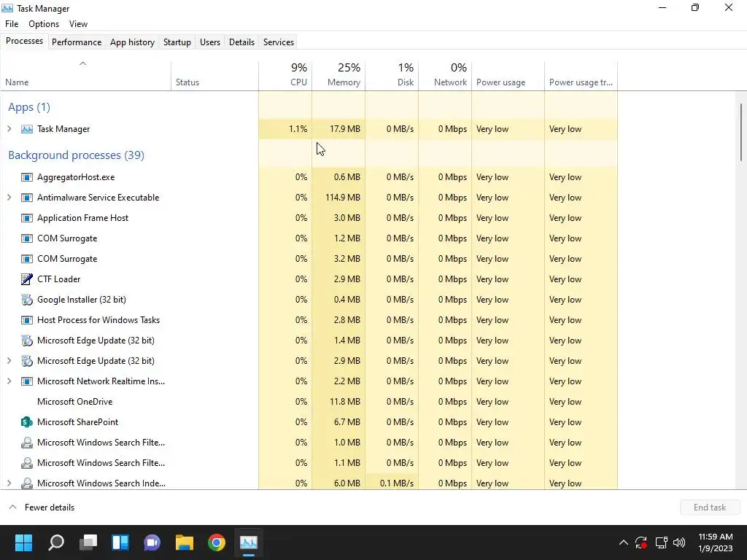
Task: Click the Microsoft Windows Search Indexer icon
Action: (27, 483)
